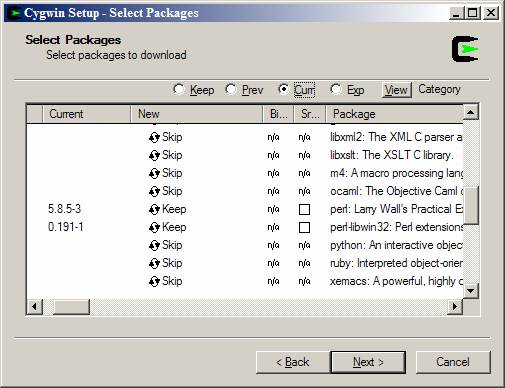Minimize the Cygwin Setup window

click(456, 13)
